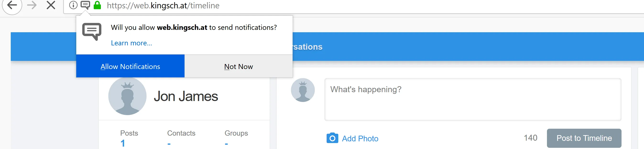Viewport: 644px width, 149px height.
Task: Click the speech bubble icon in notification popup
Action: pos(92,32)
